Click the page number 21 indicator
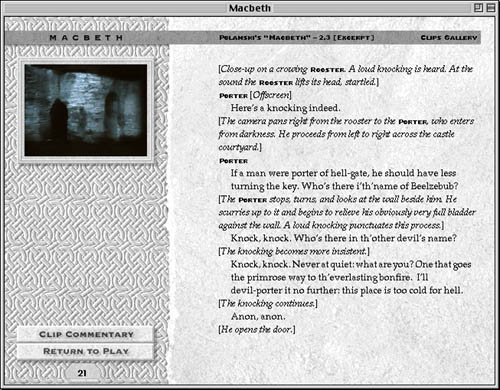The width and height of the screenshot is (500, 390). pos(82,373)
